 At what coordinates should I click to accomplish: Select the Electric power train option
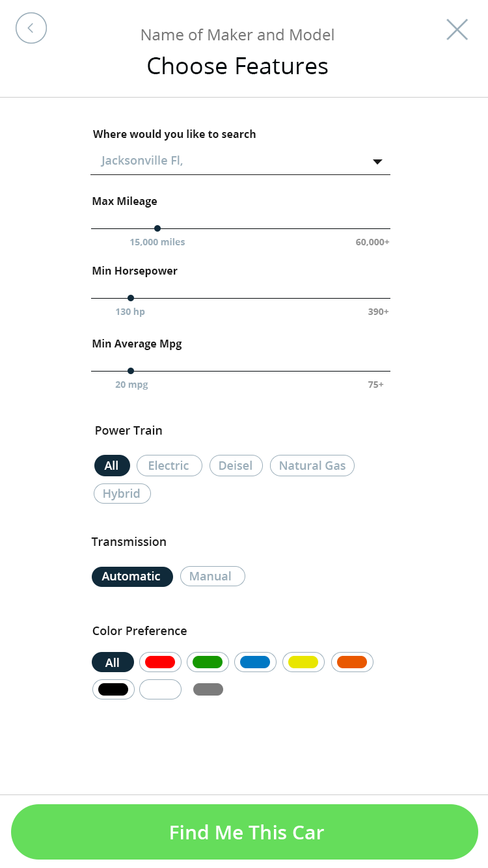click(169, 466)
